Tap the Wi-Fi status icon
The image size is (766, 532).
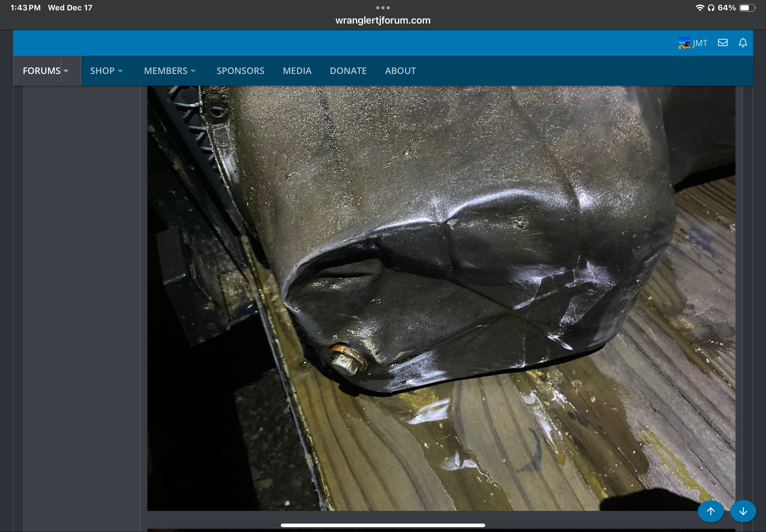tap(699, 8)
